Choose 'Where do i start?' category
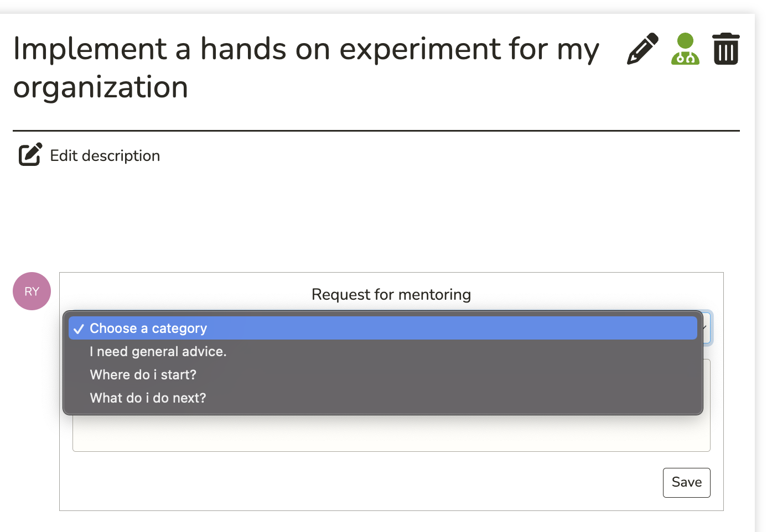The image size is (767, 532). pyautogui.click(x=143, y=375)
